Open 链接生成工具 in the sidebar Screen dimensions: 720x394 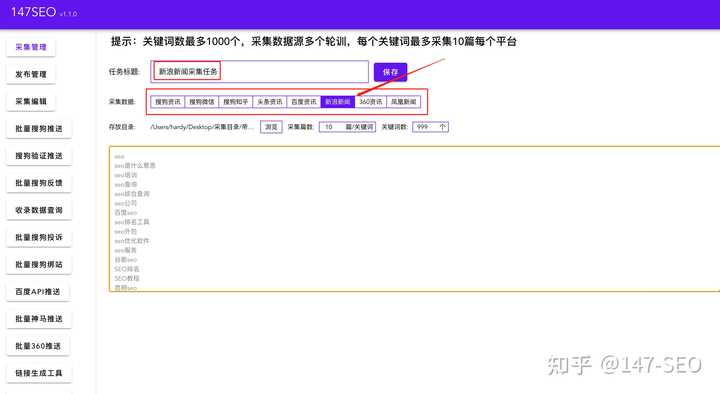[x=39, y=373]
